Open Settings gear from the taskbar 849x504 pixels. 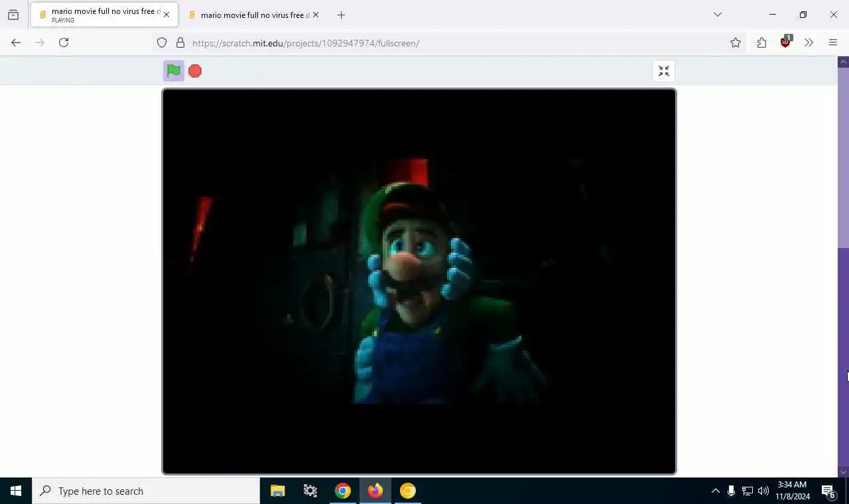pyautogui.click(x=310, y=491)
